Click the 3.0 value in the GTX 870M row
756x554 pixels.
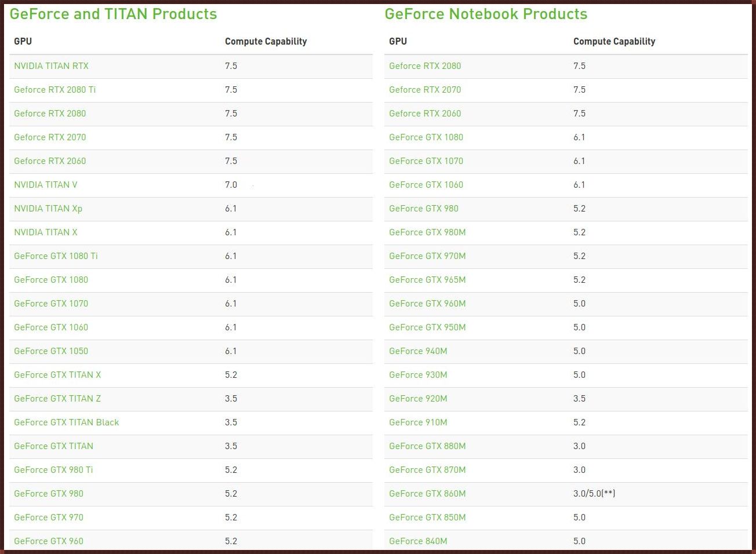pos(579,470)
